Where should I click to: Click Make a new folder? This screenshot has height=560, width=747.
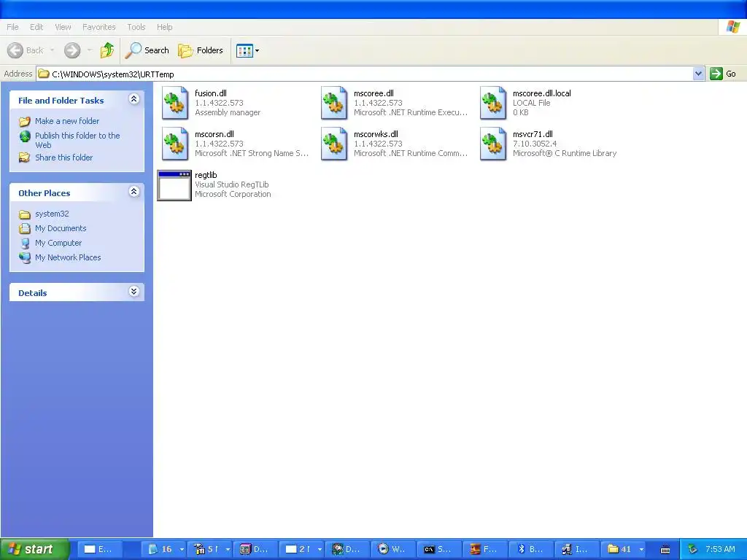point(67,121)
